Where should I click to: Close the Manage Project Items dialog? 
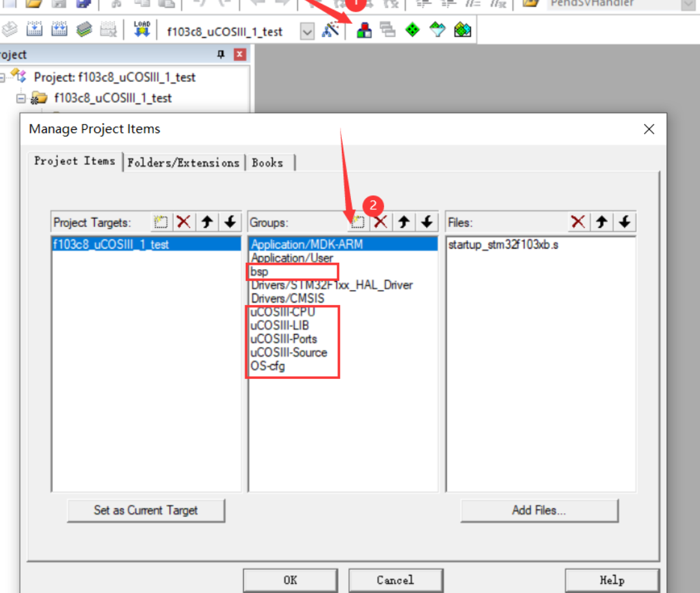pyautogui.click(x=649, y=129)
